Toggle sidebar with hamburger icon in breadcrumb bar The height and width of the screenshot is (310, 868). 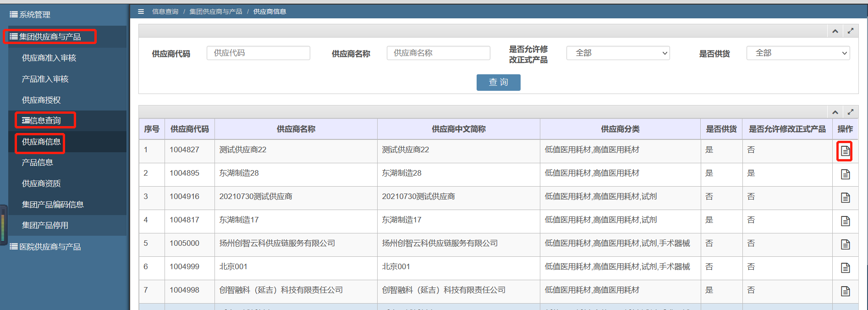pos(141,11)
